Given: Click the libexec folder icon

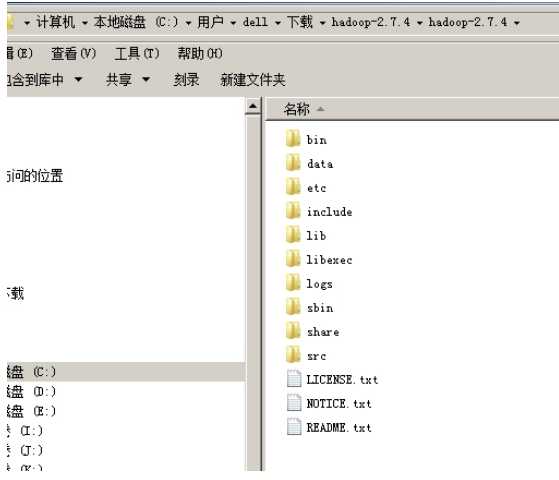Looking at the screenshot, I should click(293, 259).
